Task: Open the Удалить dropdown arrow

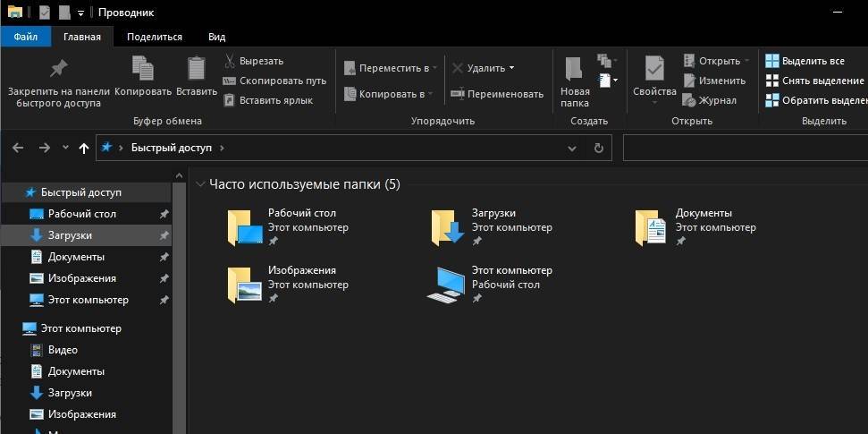Action: point(511,68)
